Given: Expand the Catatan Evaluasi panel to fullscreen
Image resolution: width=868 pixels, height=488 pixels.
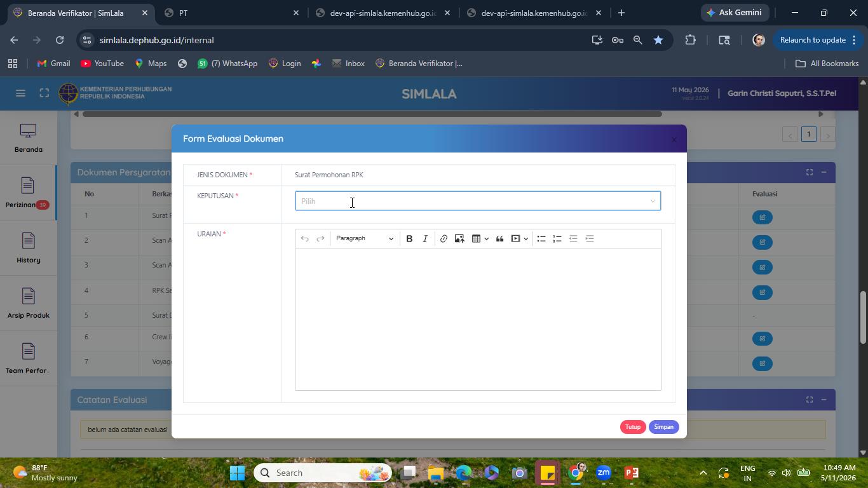Looking at the screenshot, I should pyautogui.click(x=810, y=400).
